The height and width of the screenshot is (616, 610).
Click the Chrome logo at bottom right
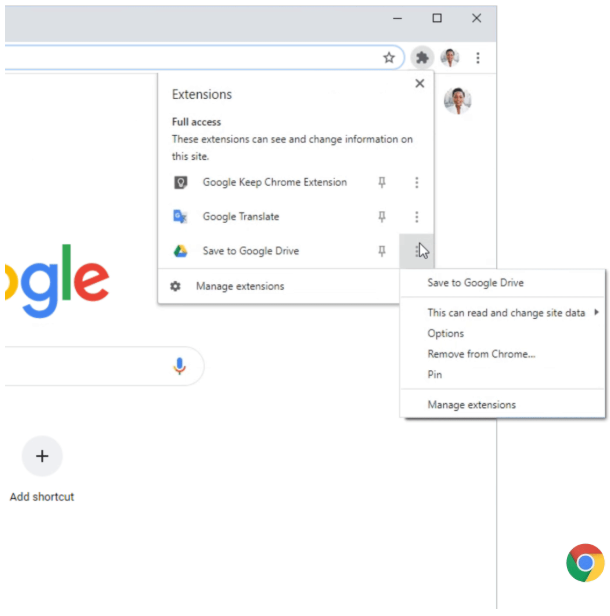point(585,563)
